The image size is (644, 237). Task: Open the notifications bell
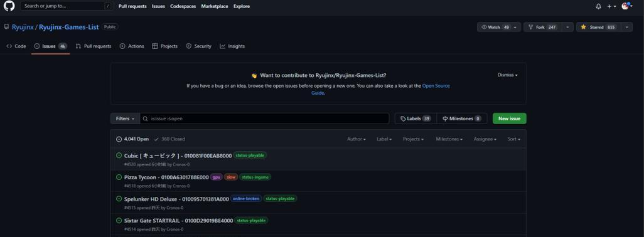598,6
